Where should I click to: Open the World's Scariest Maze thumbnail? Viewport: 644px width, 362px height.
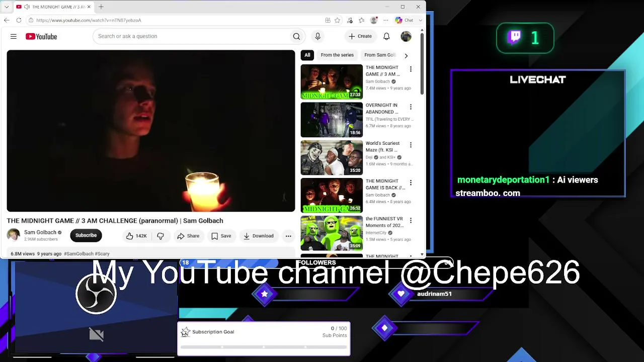[332, 157]
